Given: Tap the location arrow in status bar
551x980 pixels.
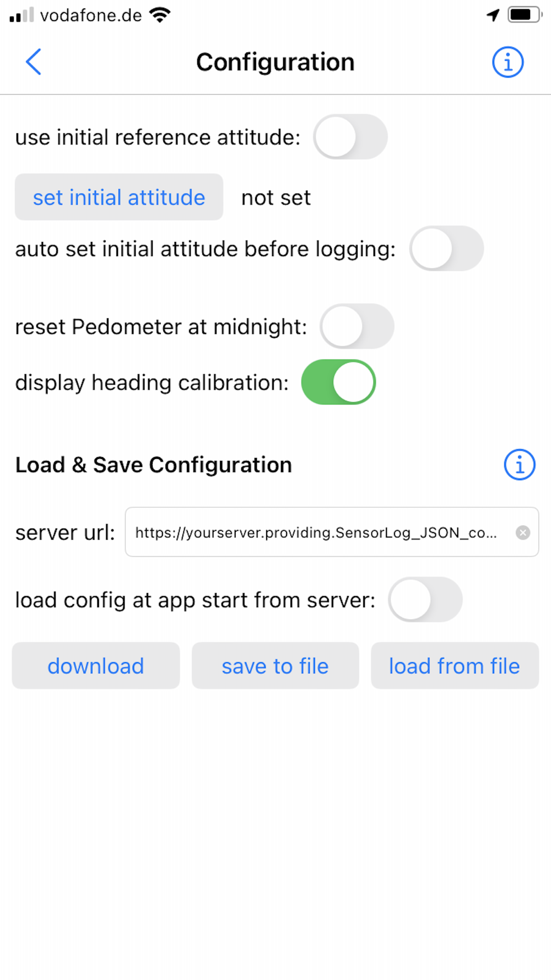Looking at the screenshot, I should (x=493, y=15).
